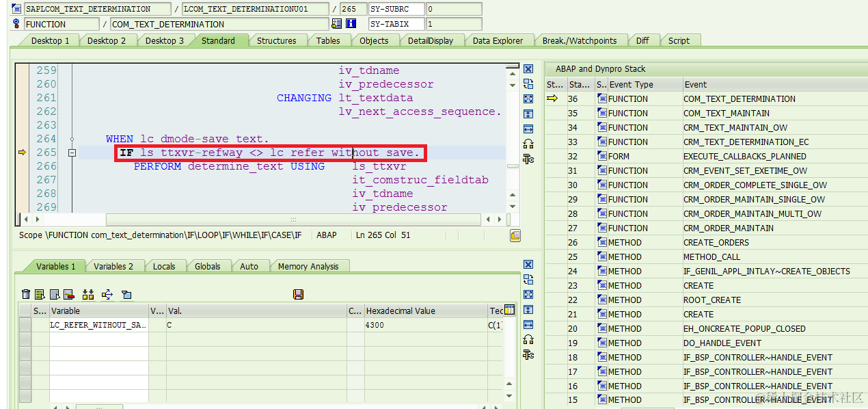
Task: Maximize variables tool horizontally
Action: 528,324
